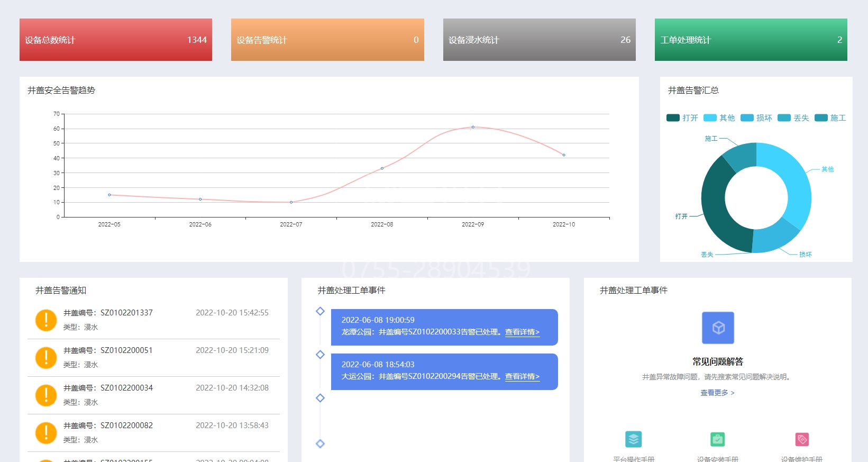Viewport: 868px width, 462px height.
Task: Click the 2022-10 data point on trend chart
Action: pos(564,155)
